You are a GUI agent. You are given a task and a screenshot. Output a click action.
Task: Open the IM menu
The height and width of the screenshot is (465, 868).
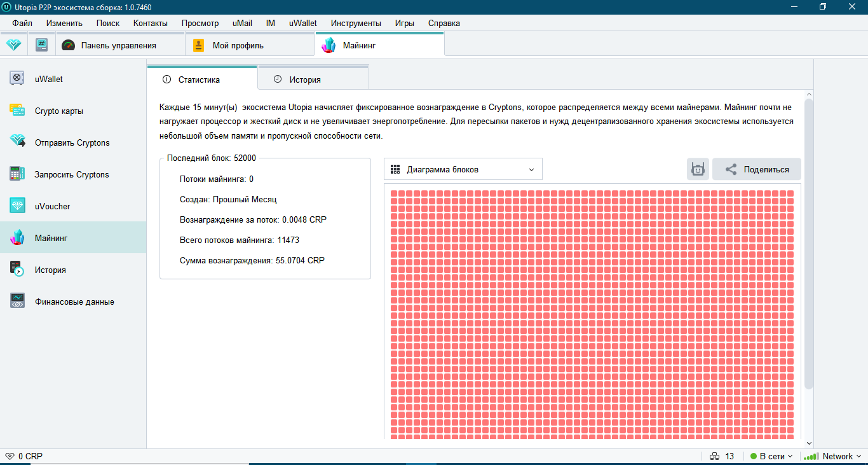point(271,23)
